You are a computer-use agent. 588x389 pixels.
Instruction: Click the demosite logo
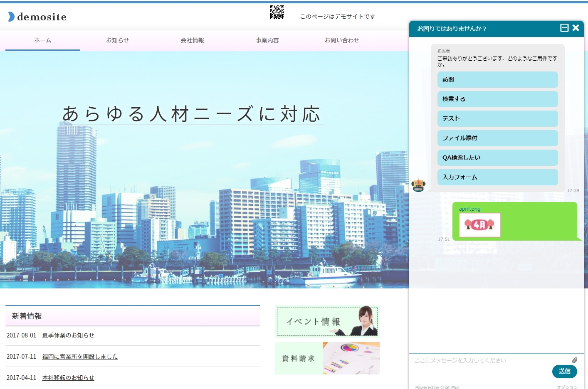click(37, 17)
